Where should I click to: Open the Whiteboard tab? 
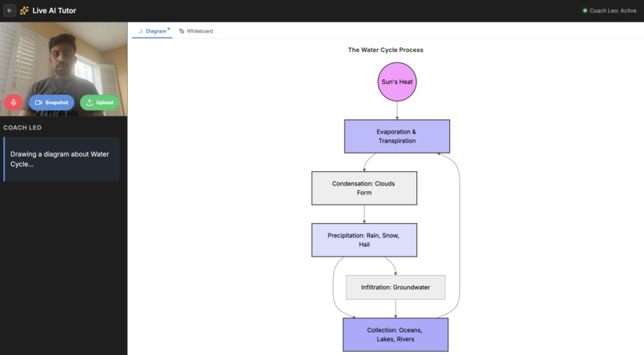tap(197, 31)
